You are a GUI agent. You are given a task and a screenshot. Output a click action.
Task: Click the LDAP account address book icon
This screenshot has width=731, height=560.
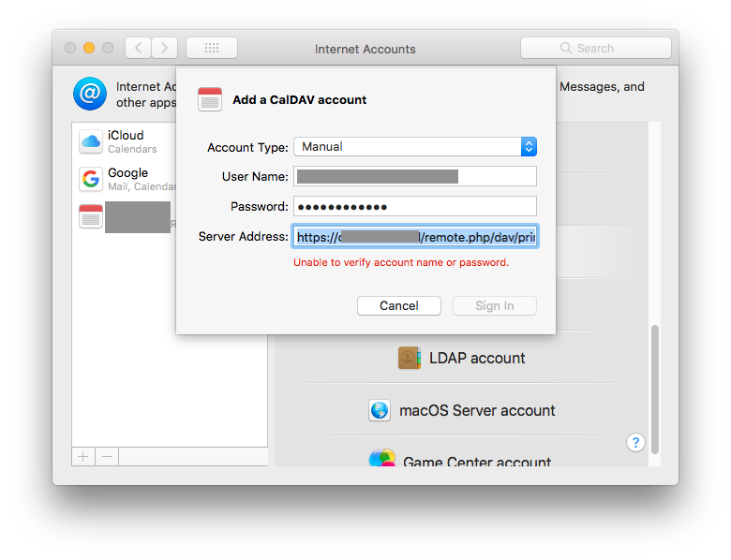click(410, 358)
